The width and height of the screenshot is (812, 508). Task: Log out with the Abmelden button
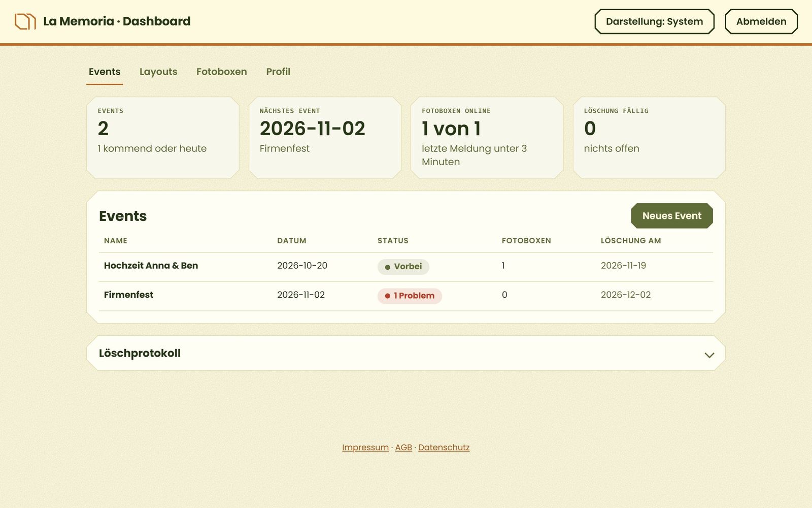click(x=761, y=21)
